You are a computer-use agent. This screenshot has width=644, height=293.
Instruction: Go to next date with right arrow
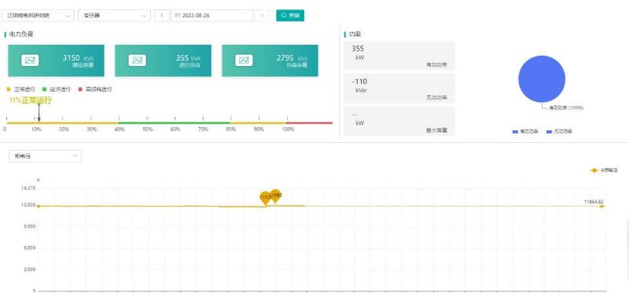pos(262,16)
